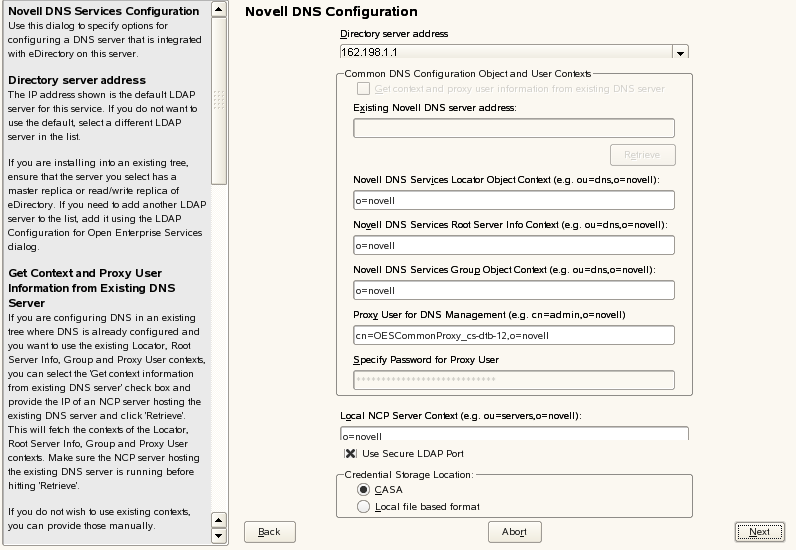Select Local file based format option
This screenshot has width=796, height=550.
(363, 507)
